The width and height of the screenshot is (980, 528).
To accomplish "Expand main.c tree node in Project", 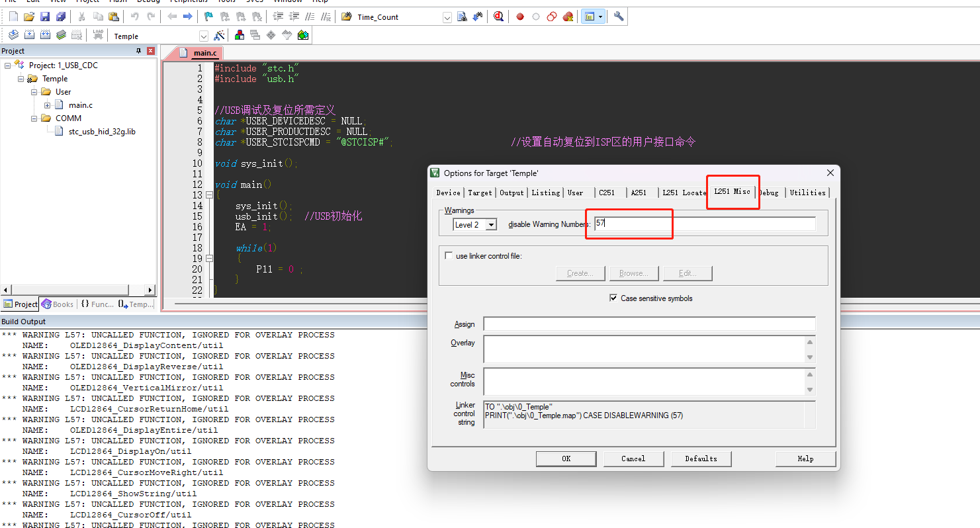I will (x=48, y=105).
